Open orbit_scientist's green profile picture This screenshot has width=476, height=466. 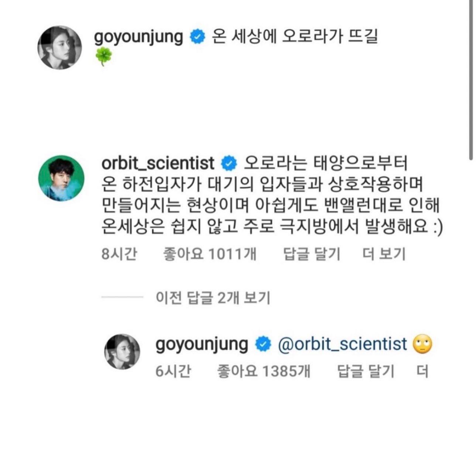62,178
